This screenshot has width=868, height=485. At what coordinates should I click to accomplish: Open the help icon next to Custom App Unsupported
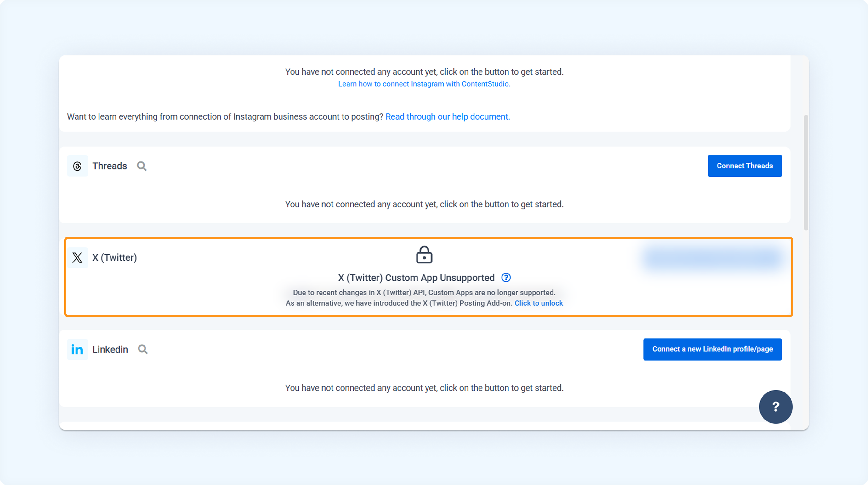tap(506, 278)
